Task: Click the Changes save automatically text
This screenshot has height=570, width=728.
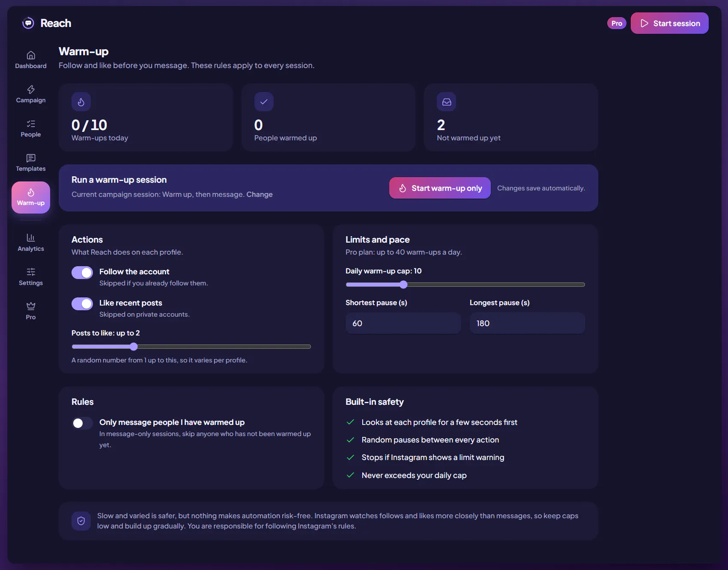Action: click(x=541, y=188)
